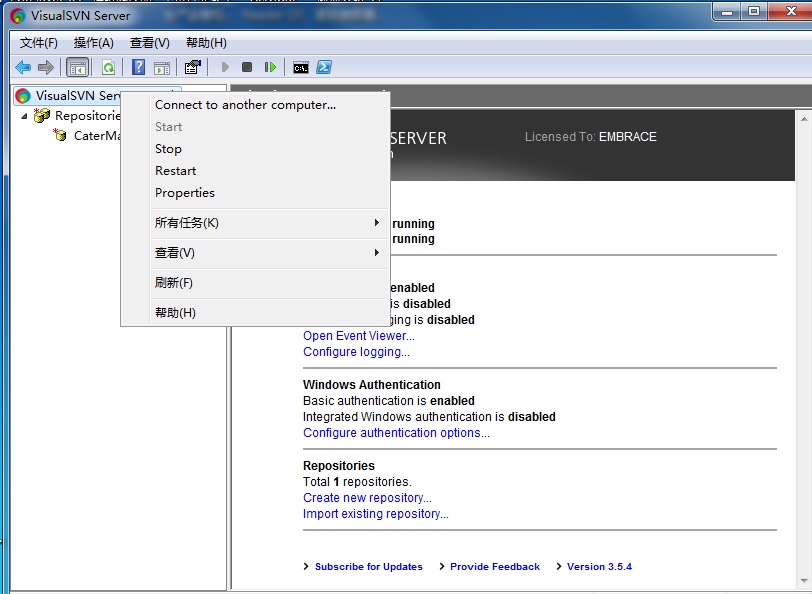Click Import existing repository... link
Image resolution: width=812 pixels, height=594 pixels.
pos(376,514)
